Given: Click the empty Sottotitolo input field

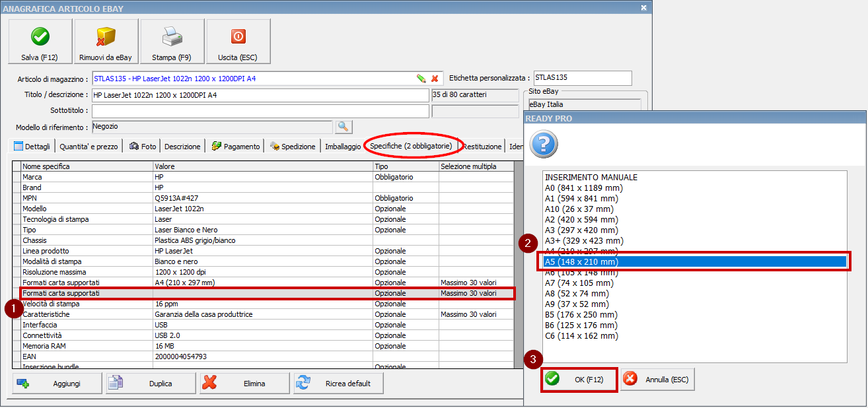Looking at the screenshot, I should [260, 111].
